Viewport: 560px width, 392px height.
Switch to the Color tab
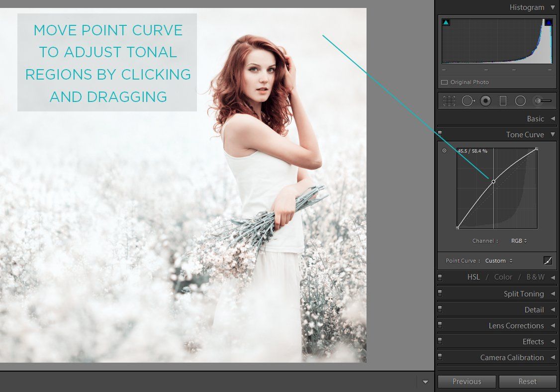click(x=503, y=277)
